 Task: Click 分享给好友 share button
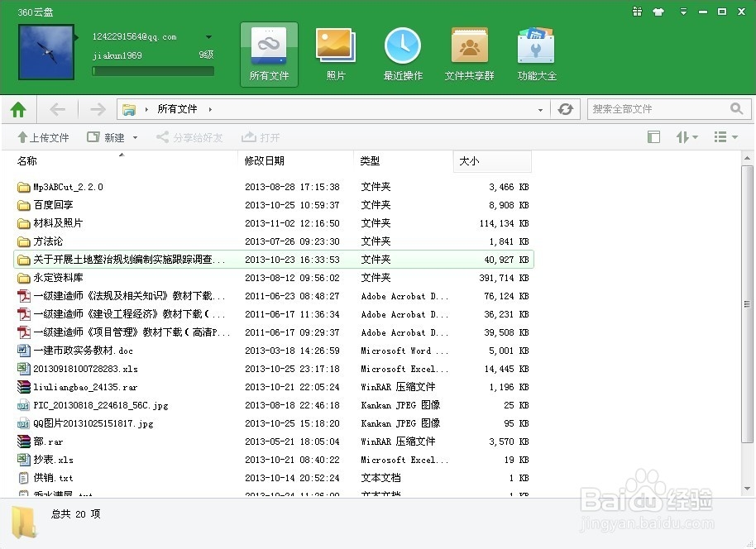tap(189, 138)
